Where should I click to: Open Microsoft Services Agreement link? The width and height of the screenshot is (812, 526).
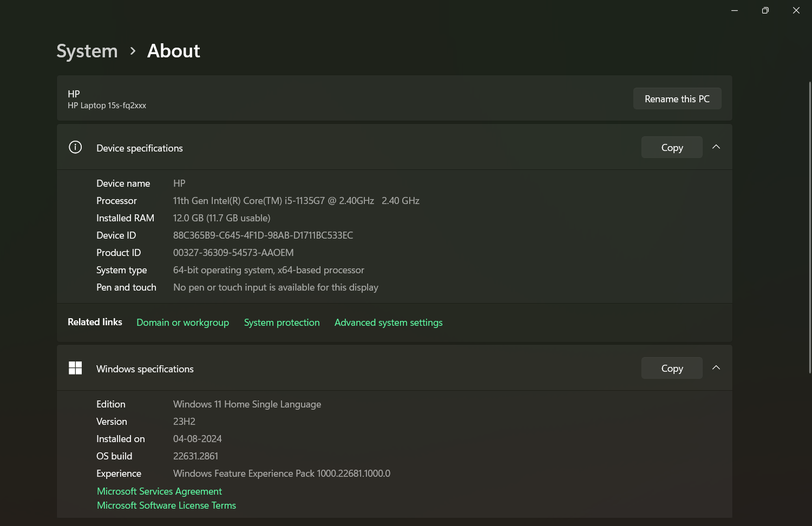[159, 491]
